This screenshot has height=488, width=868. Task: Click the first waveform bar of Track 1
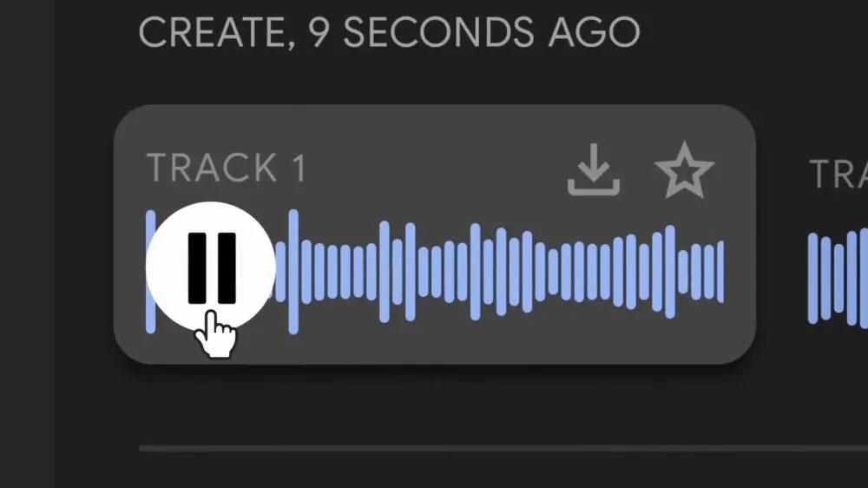click(x=150, y=272)
